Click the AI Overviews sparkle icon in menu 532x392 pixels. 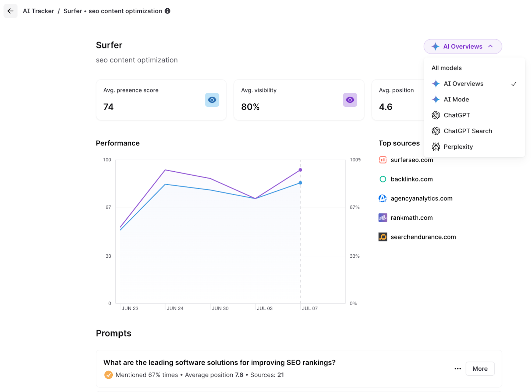[x=436, y=84]
